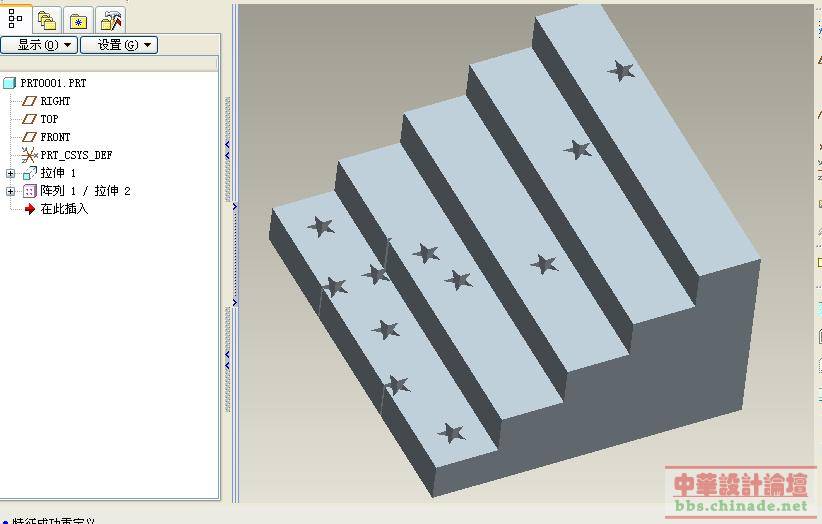Click the star cutout on the highest step
Image resolution: width=822 pixels, height=524 pixels.
tap(621, 70)
